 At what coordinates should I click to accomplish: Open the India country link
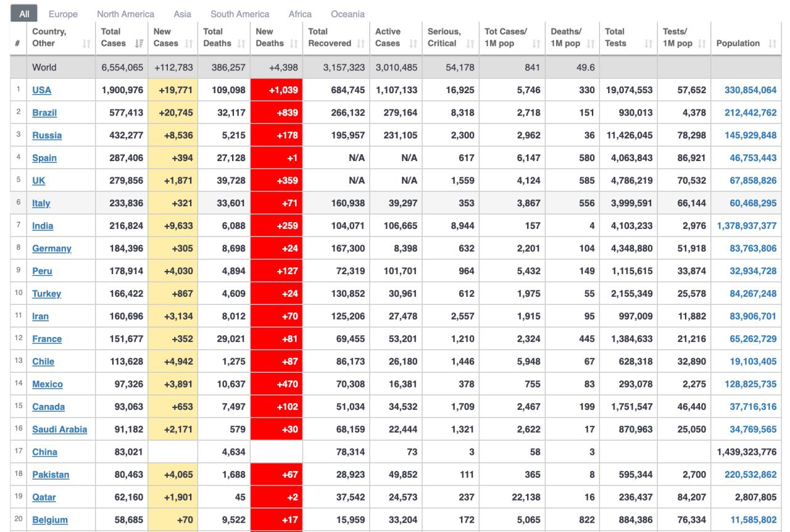pyautogui.click(x=43, y=226)
